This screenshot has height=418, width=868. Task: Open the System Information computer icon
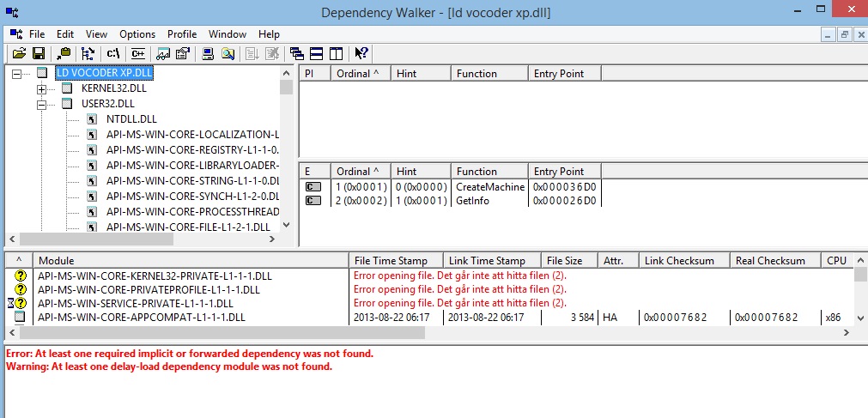pyautogui.click(x=208, y=53)
